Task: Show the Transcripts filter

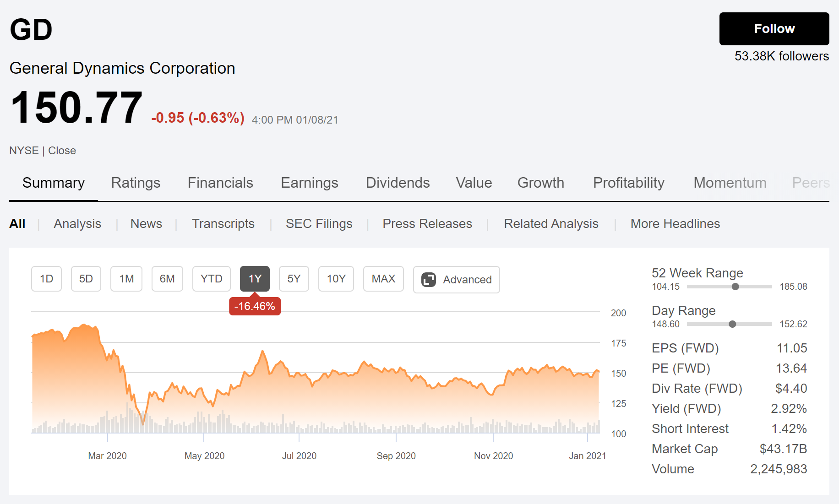Action: tap(223, 223)
